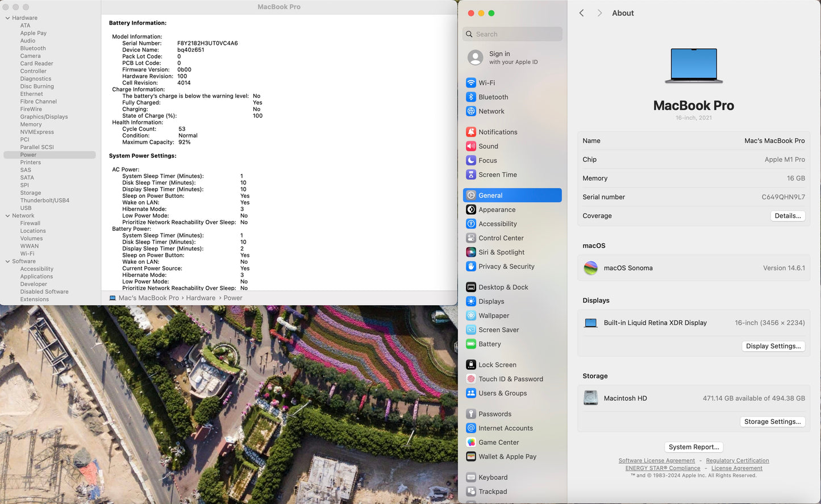Screen dimensions: 821x504
Task: Select Extensions under Software
Action: (35, 299)
